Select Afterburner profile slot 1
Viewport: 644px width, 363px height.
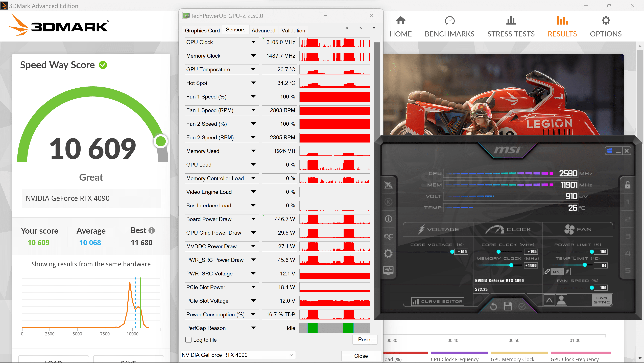628,202
